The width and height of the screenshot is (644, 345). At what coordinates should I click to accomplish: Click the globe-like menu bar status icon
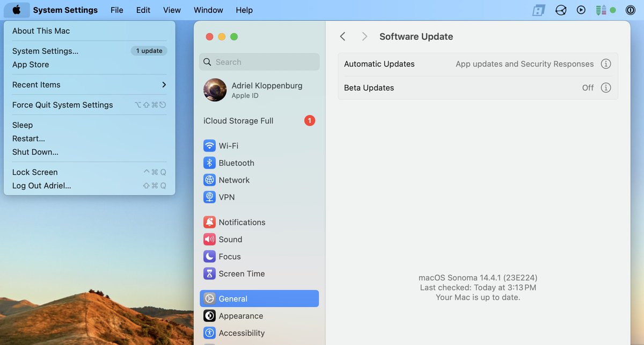pyautogui.click(x=561, y=10)
